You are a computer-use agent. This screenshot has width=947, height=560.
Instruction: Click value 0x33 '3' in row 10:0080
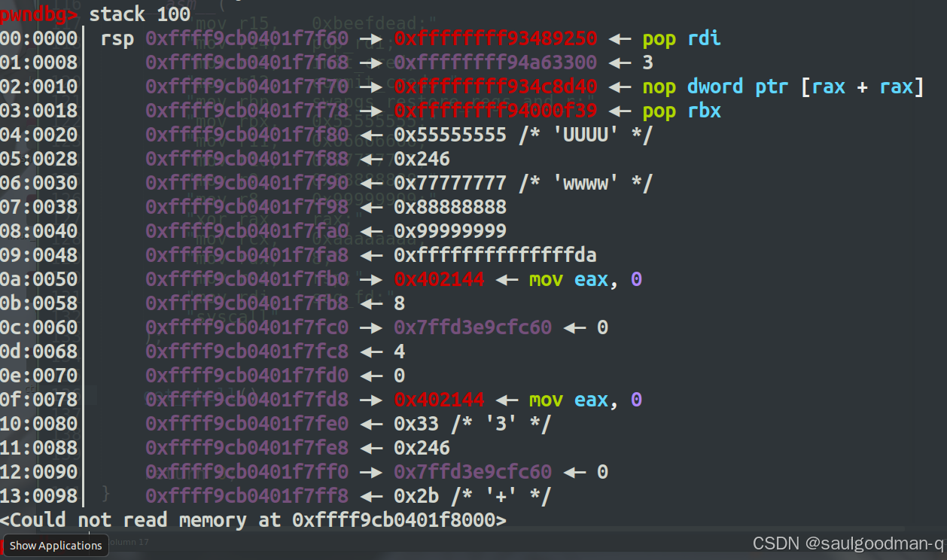click(x=473, y=424)
